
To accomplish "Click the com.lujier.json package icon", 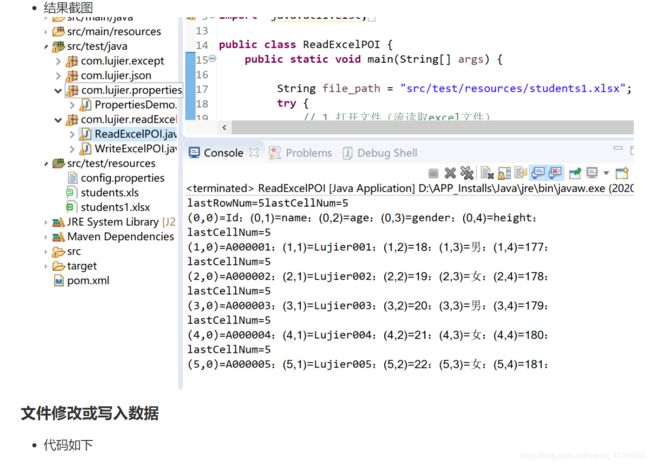I will pyautogui.click(x=72, y=76).
